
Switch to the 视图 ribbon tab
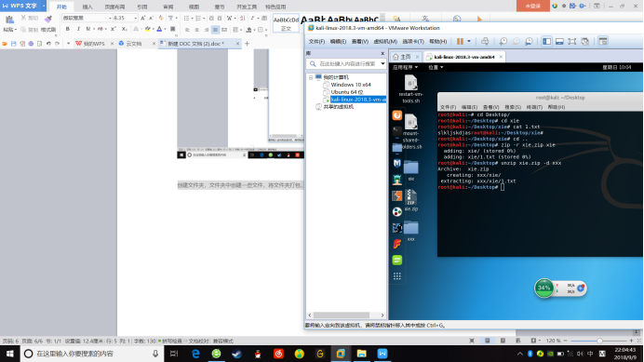[194, 7]
